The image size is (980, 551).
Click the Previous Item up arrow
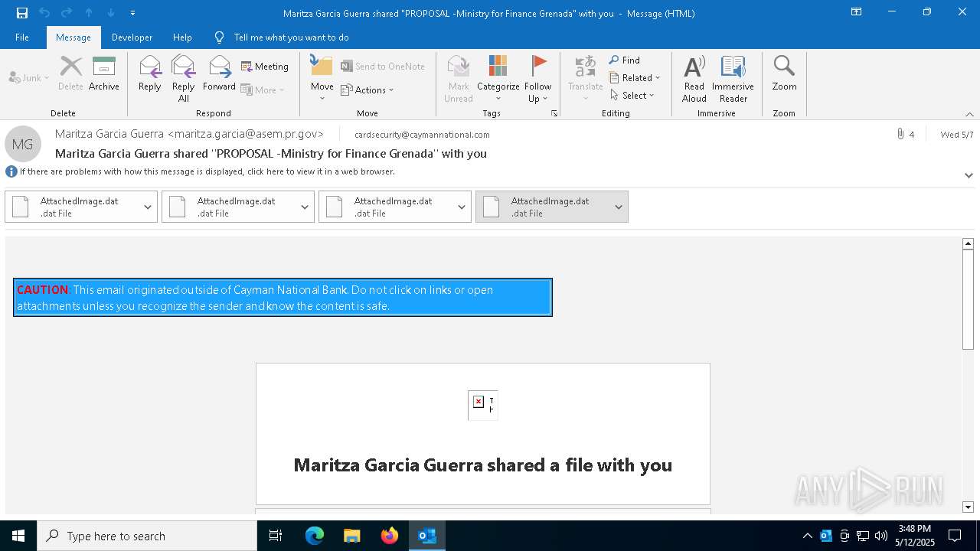89,12
